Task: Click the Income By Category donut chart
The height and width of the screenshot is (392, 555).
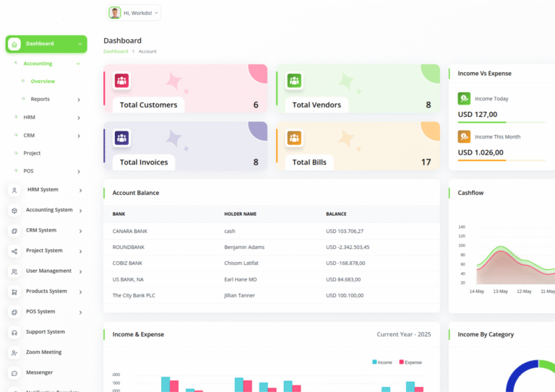Action: pyautogui.click(x=530, y=375)
